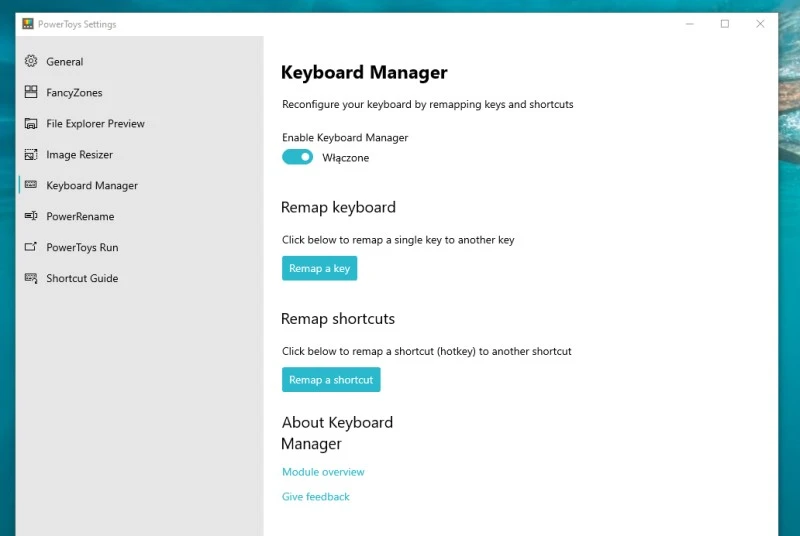
Task: Open the Give feedback link
Action: [x=316, y=497]
